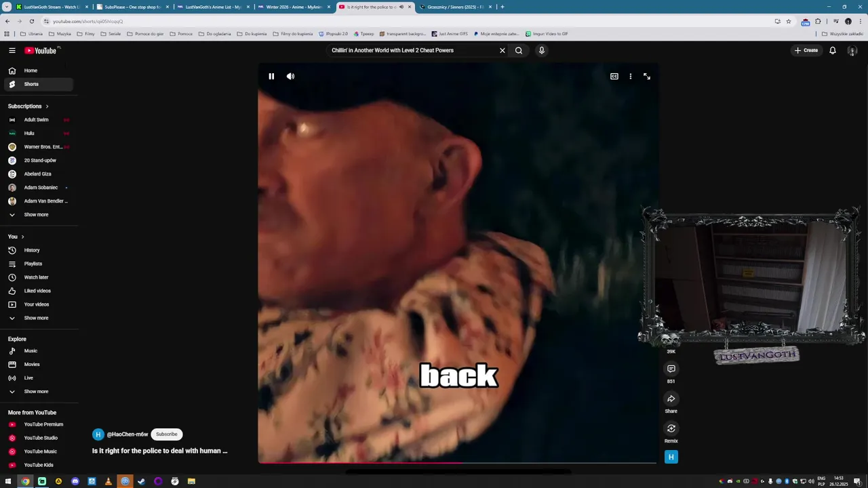868x488 pixels.
Task: Show more Explore categories
Action: (39, 392)
